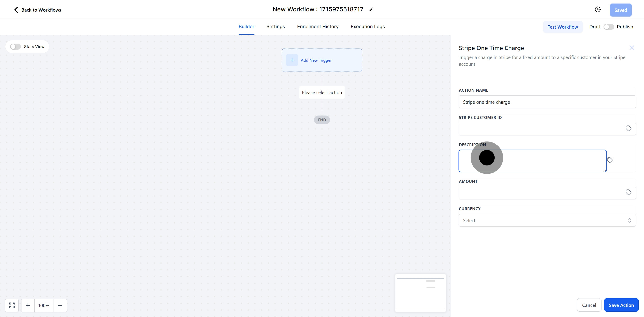
Task: Close the Stripe One Time Charge panel
Action: click(x=632, y=48)
